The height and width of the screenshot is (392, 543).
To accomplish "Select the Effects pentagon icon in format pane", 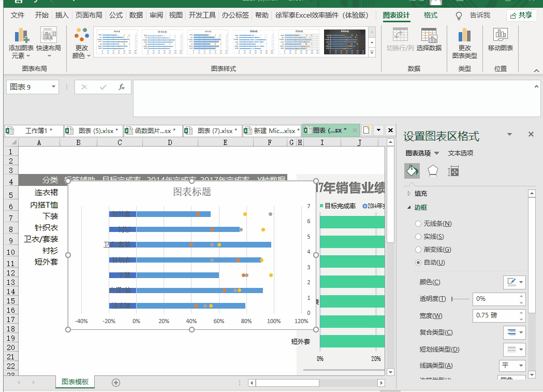I will click(433, 171).
